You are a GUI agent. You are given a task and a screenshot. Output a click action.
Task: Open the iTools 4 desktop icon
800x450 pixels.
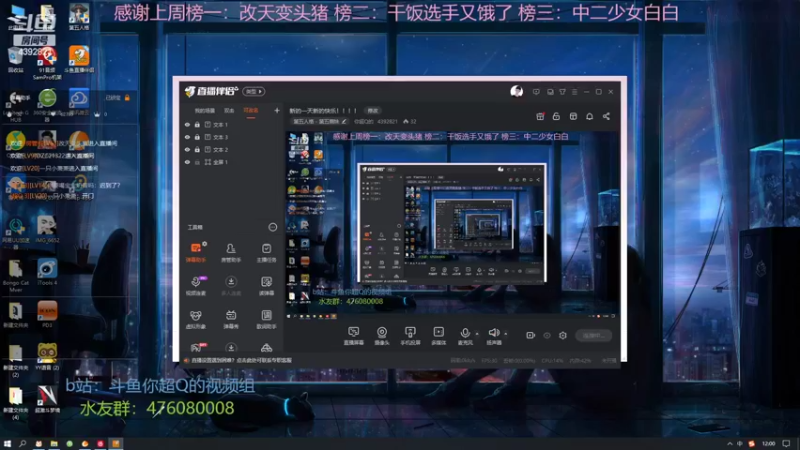tap(47, 272)
